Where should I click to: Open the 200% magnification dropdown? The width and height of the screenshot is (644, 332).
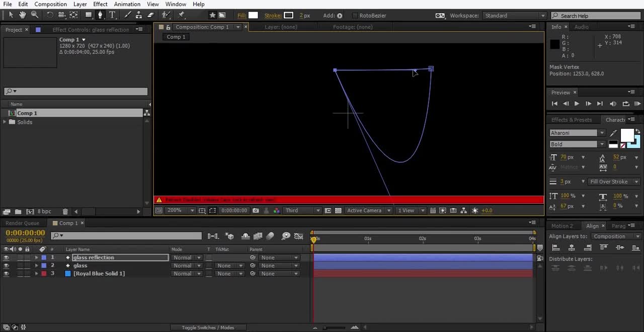coord(181,210)
